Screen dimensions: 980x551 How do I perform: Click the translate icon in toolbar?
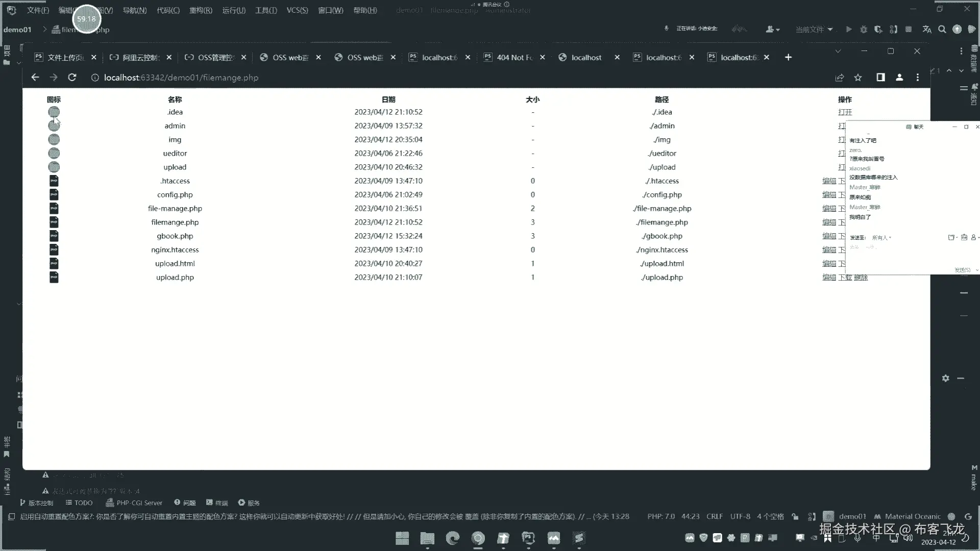pos(927,30)
